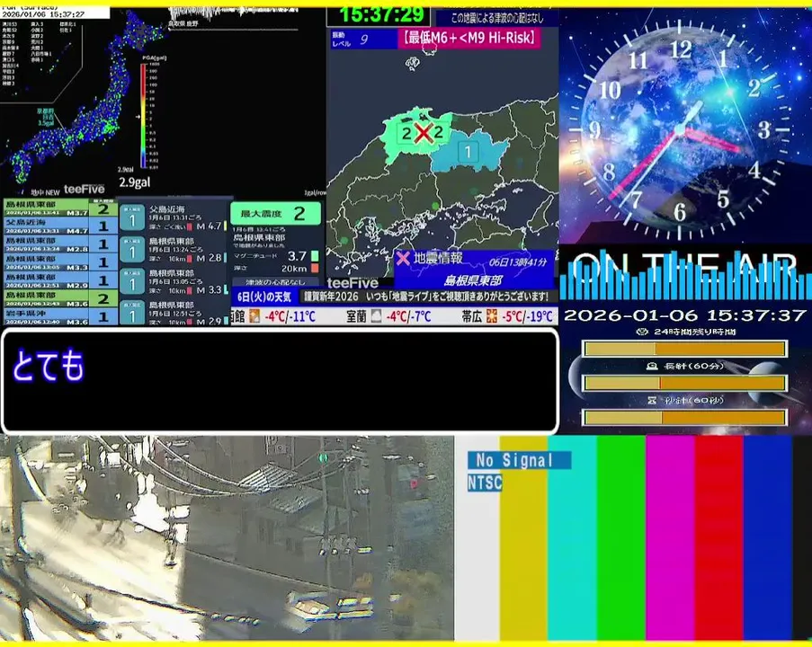812x647 pixels.
Task: Click the small islands north of the green region
Action: pyautogui.click(x=412, y=64)
